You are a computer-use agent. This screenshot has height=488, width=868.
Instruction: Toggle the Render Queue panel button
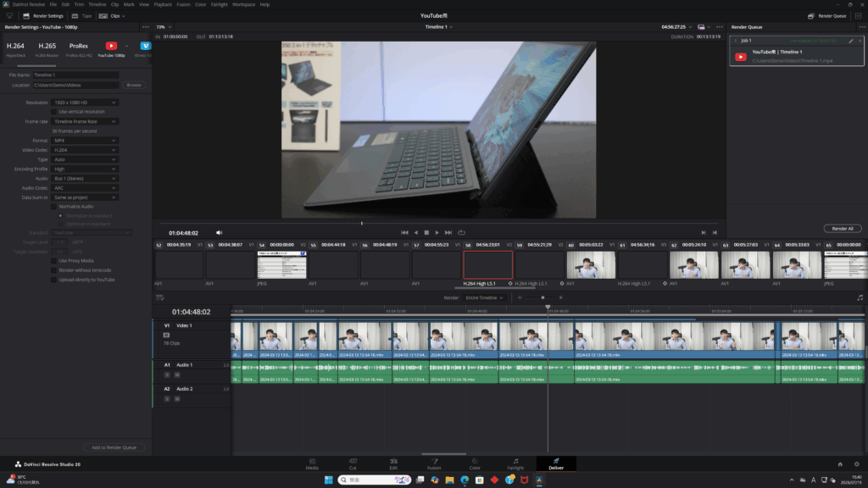coord(827,16)
